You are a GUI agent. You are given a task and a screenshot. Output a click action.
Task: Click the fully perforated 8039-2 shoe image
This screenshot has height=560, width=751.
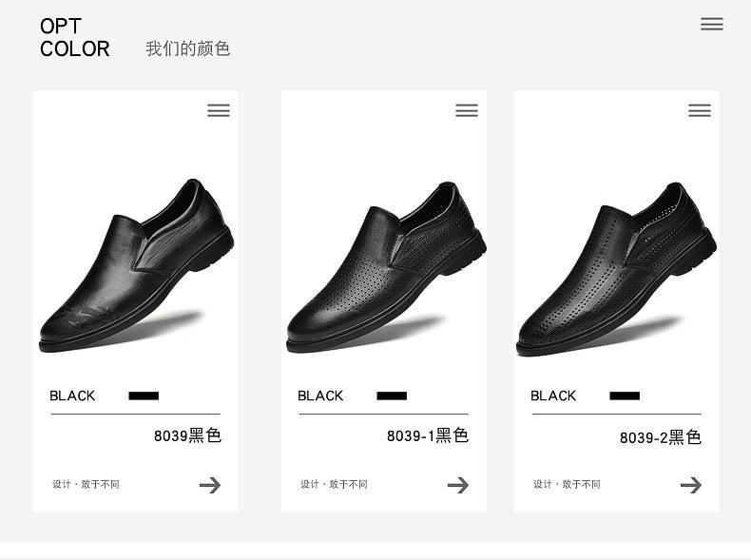pos(616,269)
